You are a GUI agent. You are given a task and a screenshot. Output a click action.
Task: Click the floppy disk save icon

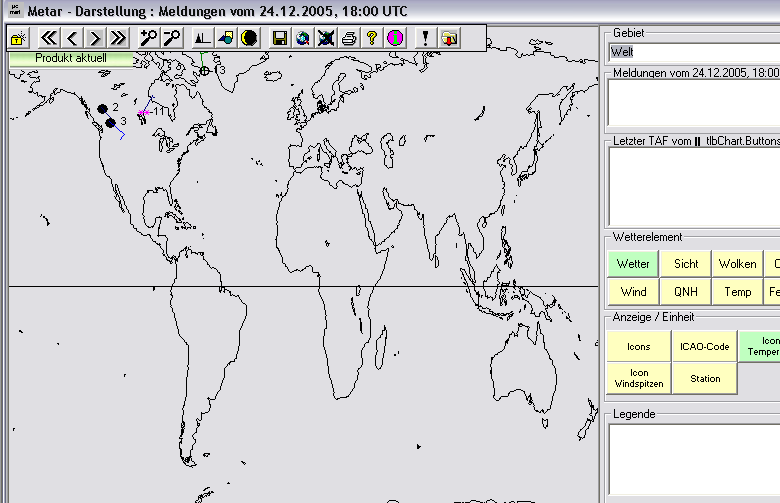280,38
